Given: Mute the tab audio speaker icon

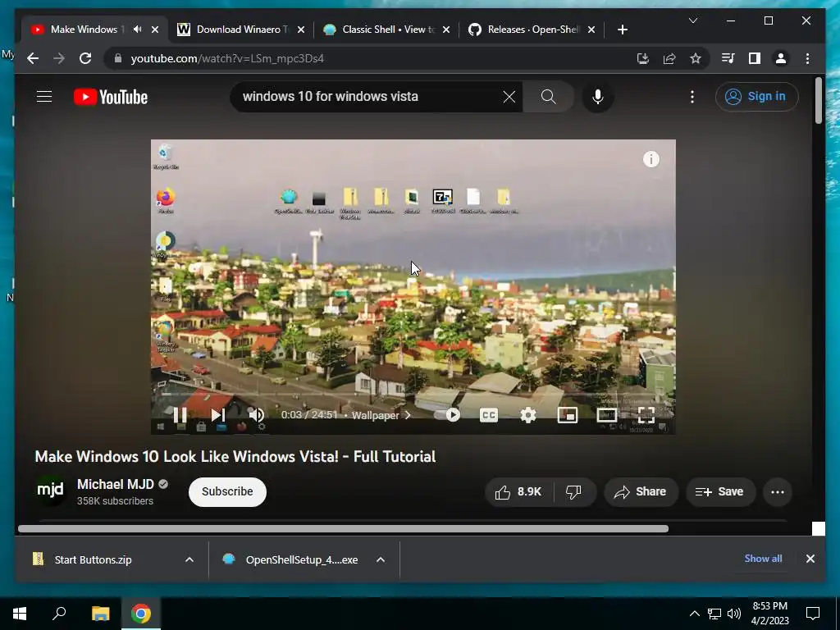Looking at the screenshot, I should click(138, 30).
